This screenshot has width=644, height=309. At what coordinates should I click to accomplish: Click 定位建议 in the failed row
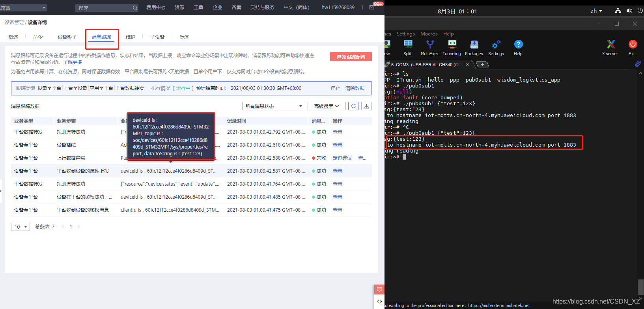pos(342,158)
